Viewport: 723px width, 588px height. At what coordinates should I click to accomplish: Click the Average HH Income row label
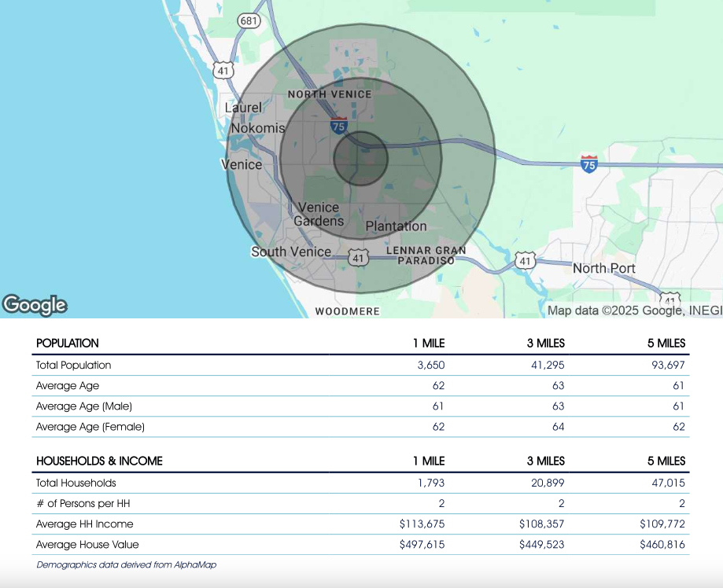85,524
